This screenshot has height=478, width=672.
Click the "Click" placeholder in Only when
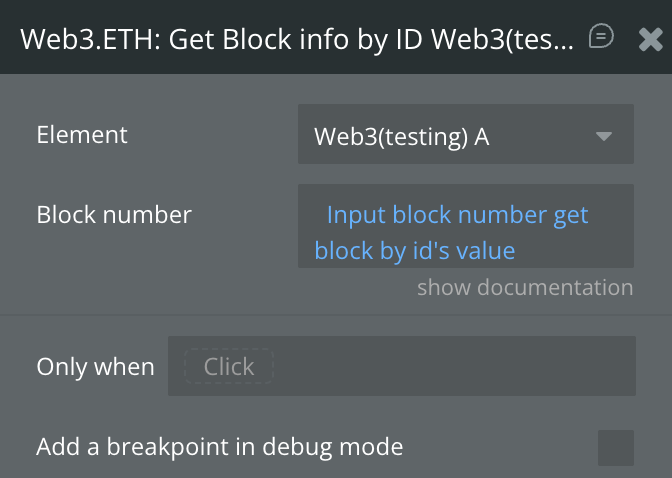coord(229,367)
